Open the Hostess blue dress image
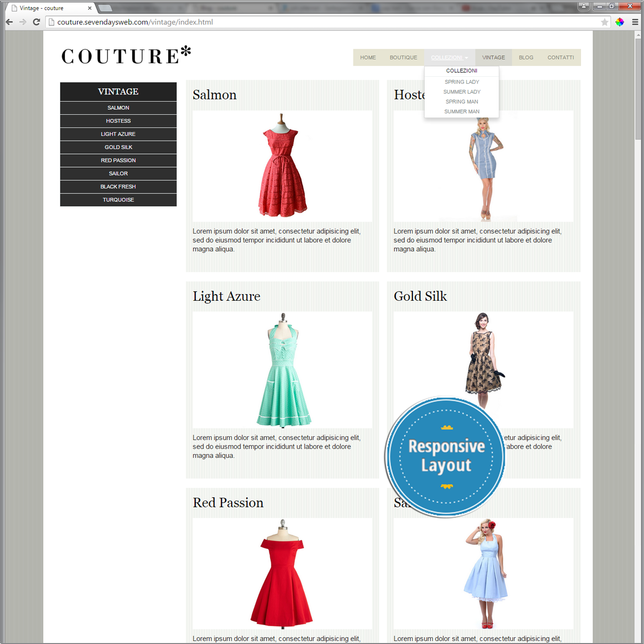Screen dimensions: 644x644 point(484,166)
